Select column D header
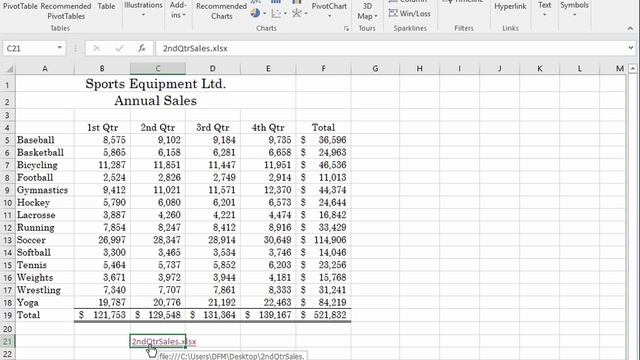The image size is (640, 360). pos(213,69)
